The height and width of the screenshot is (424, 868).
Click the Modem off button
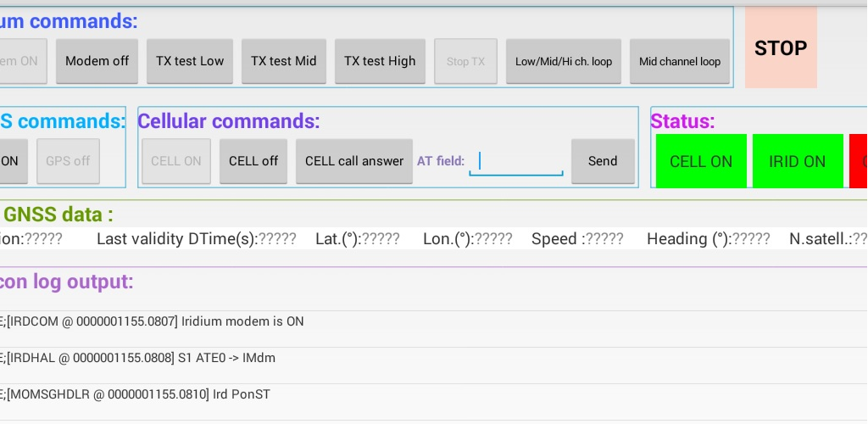tap(97, 61)
